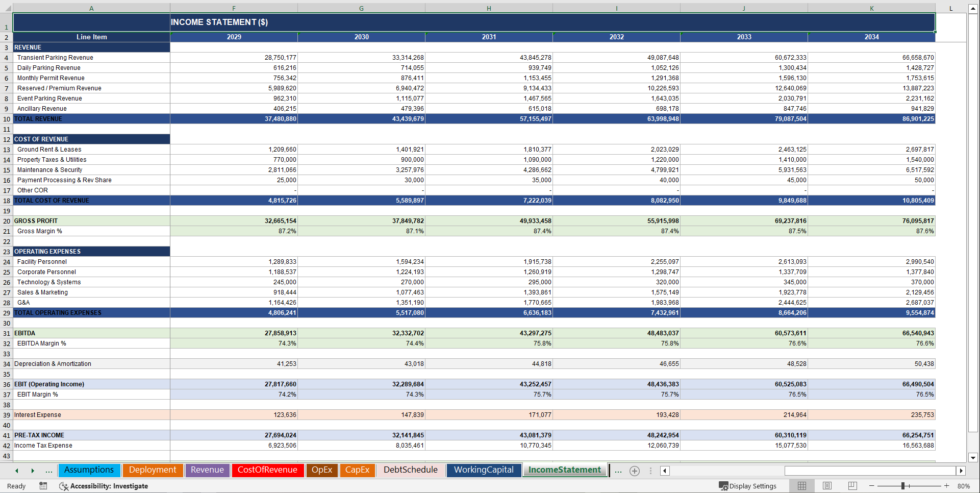Select all cells with the corner select-all button

(9, 8)
